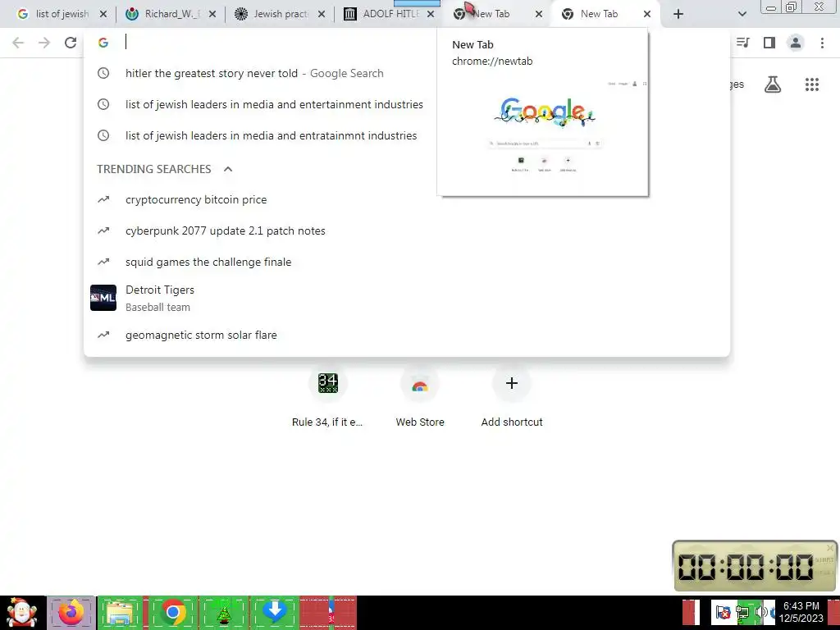Select the 'hitler the greatest story never told' suggestion
840x630 pixels.
[407, 73]
